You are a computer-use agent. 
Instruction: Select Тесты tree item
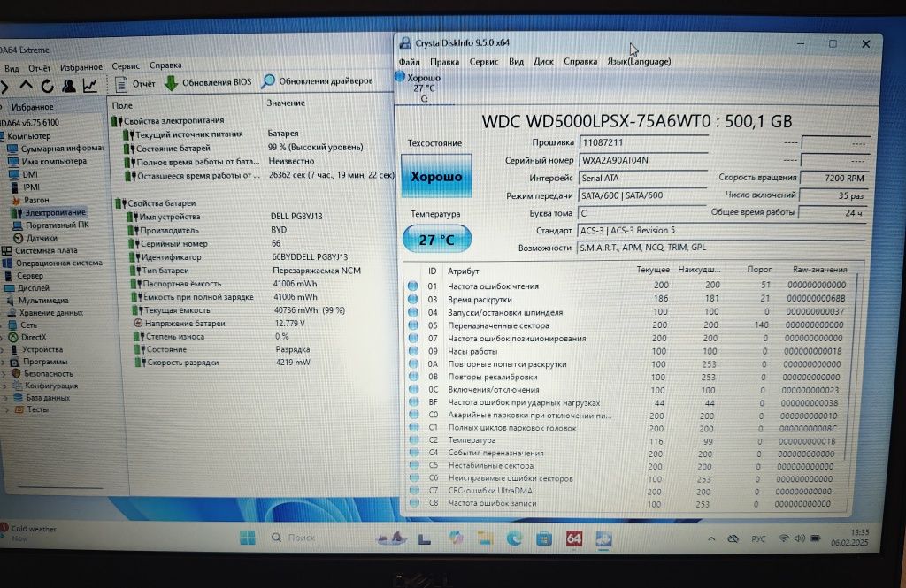pyautogui.click(x=31, y=409)
